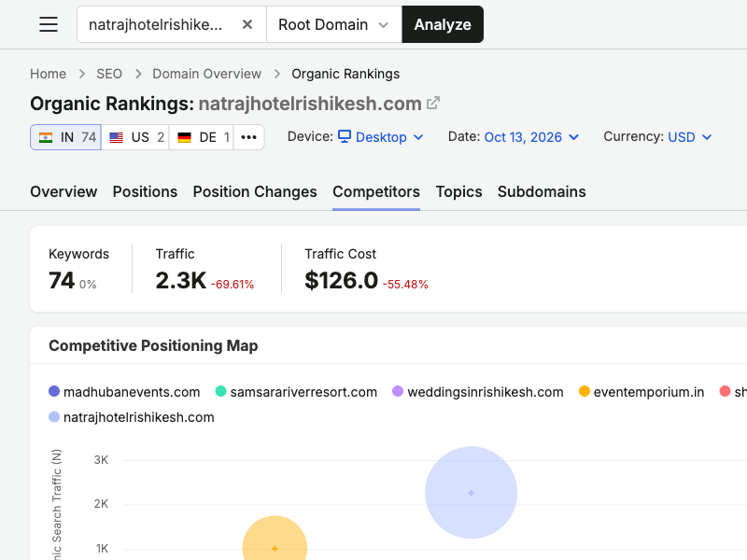Click the Traffic Cost value $126.0

tap(341, 280)
